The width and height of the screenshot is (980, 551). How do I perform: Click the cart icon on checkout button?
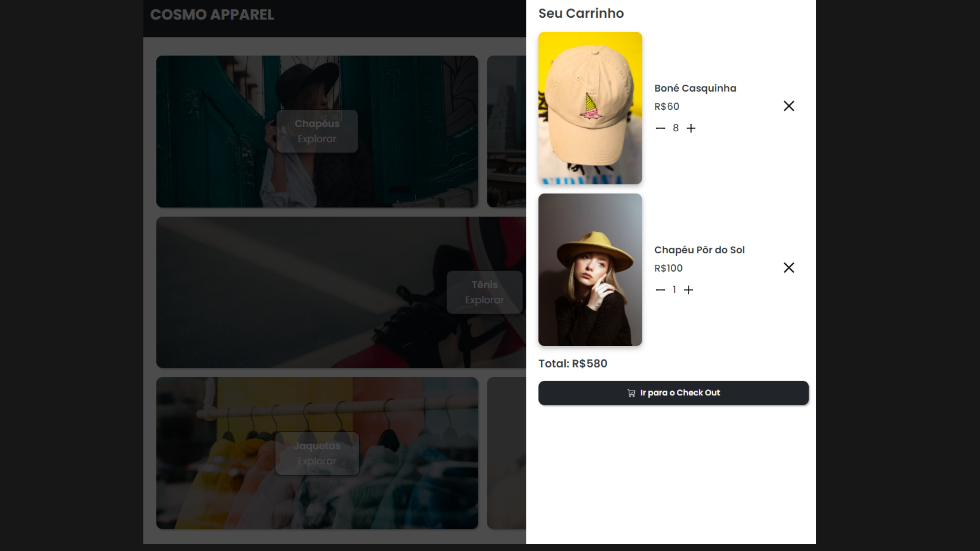point(631,393)
